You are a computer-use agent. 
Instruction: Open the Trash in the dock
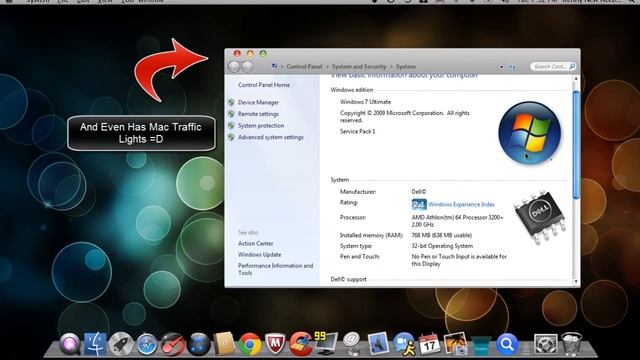click(571, 344)
